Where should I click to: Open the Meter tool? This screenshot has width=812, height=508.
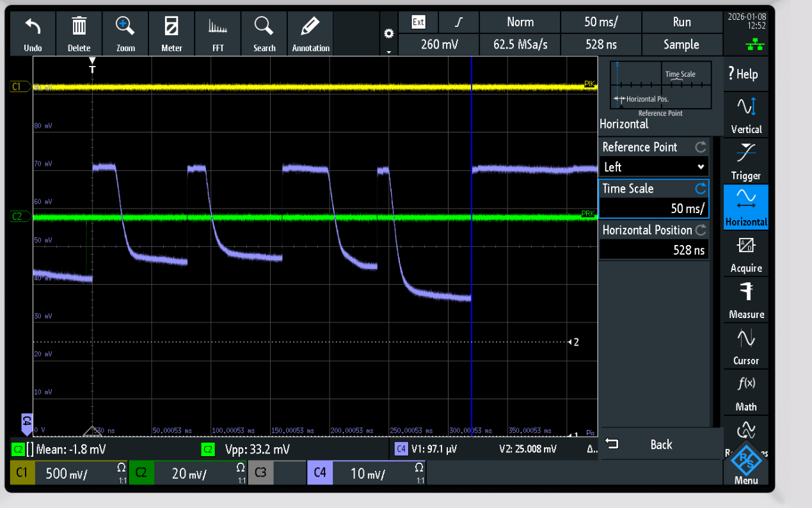(x=171, y=33)
